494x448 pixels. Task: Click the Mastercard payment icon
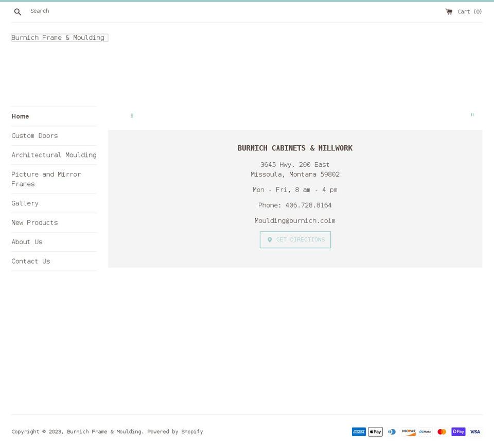pos(442,432)
